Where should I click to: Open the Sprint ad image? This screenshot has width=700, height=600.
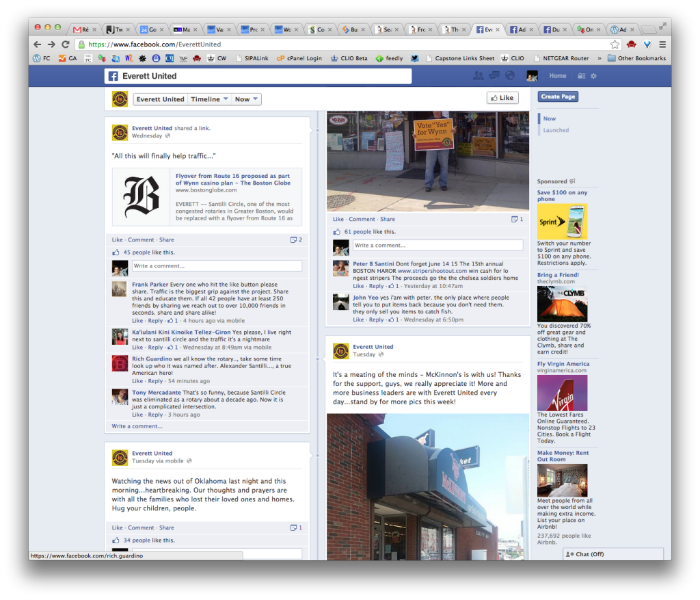tap(562, 222)
